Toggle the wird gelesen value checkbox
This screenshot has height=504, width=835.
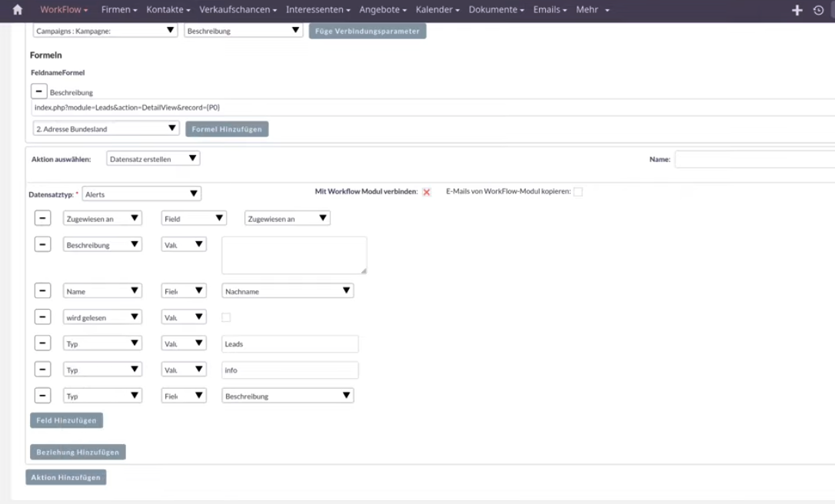tap(226, 317)
